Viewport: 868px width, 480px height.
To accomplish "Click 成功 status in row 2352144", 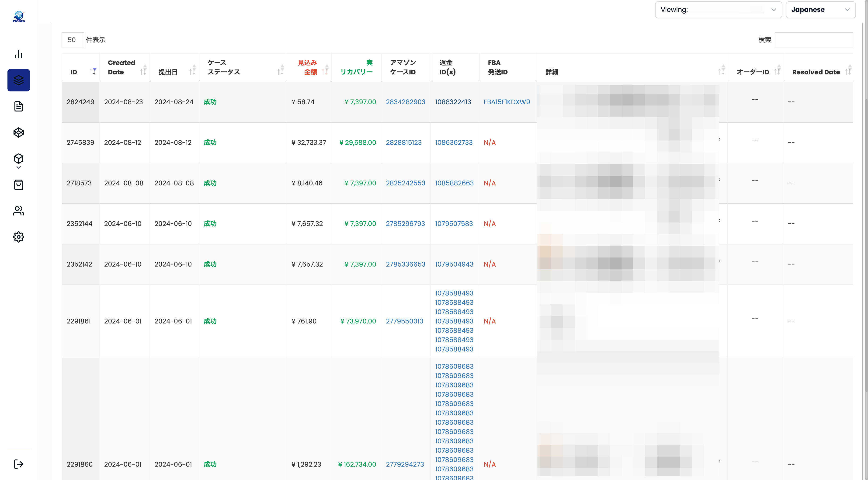I will pos(210,224).
